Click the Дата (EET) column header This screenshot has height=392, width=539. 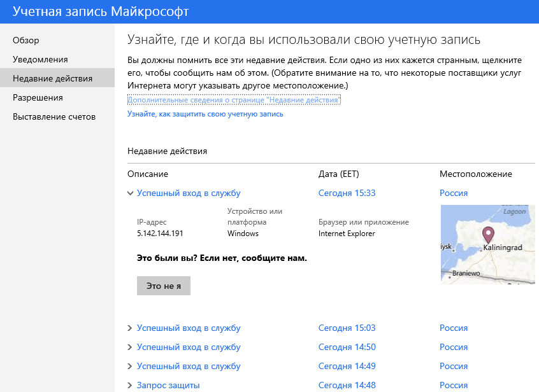coord(338,174)
